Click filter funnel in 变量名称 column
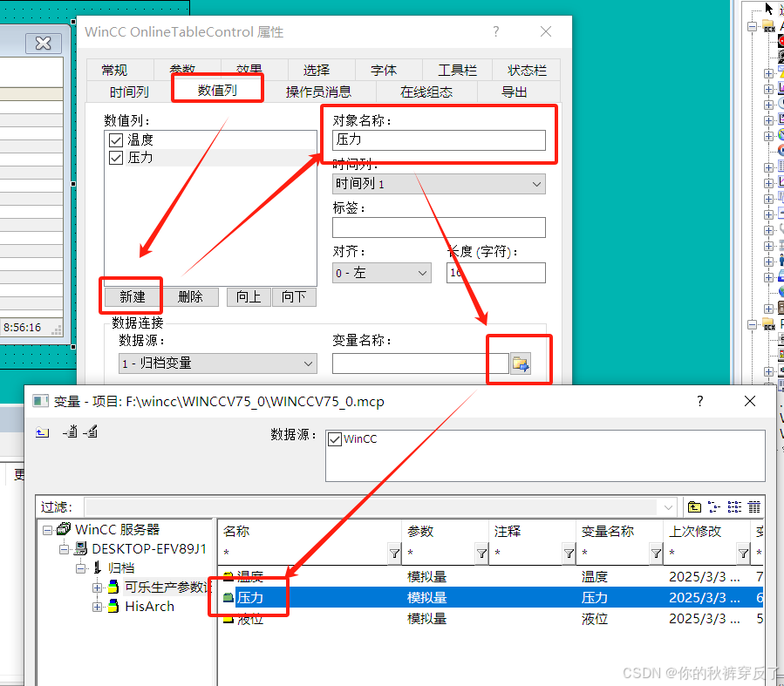Image resolution: width=784 pixels, height=686 pixels. [x=656, y=554]
